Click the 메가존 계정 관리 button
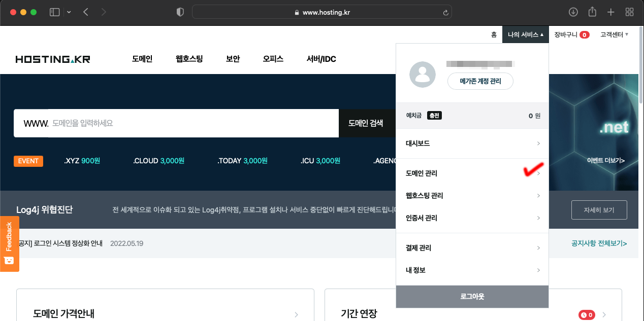This screenshot has height=321, width=644. point(480,81)
